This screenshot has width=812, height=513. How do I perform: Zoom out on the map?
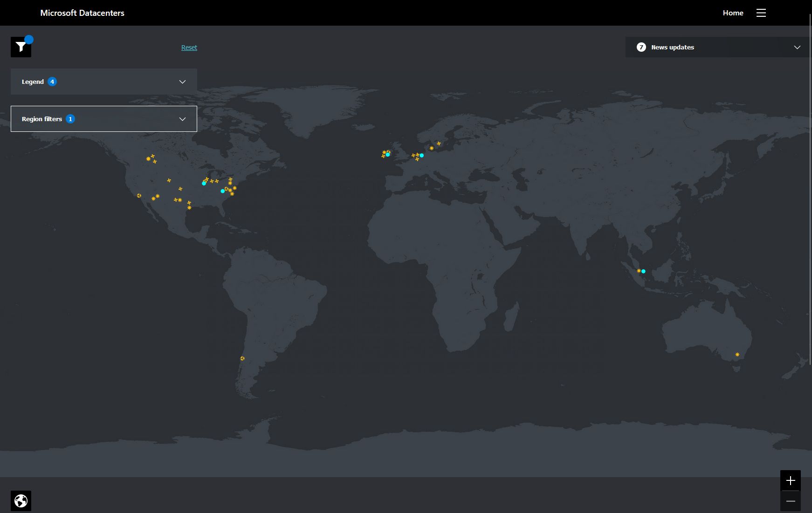pyautogui.click(x=790, y=501)
